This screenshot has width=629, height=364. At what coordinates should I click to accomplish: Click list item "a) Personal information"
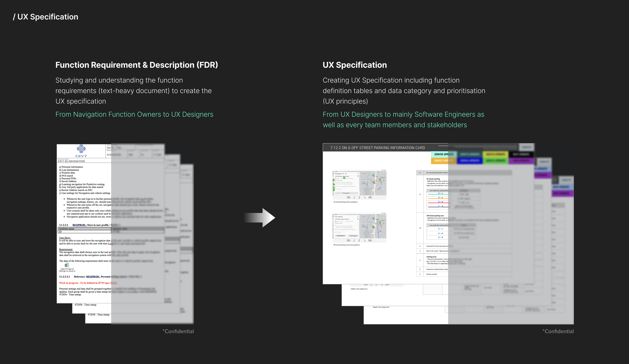[71, 167]
